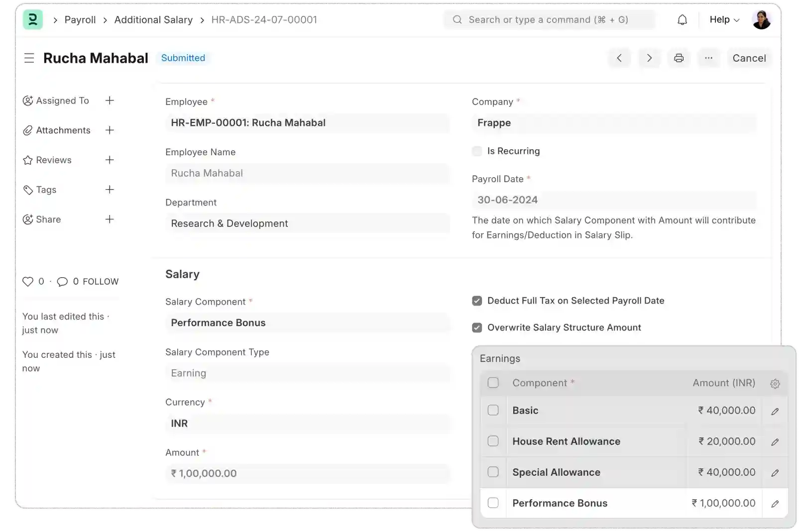The image size is (800, 532).
Task: Toggle Overwrite Salary Structure Amount checkbox
Action: pos(477,328)
